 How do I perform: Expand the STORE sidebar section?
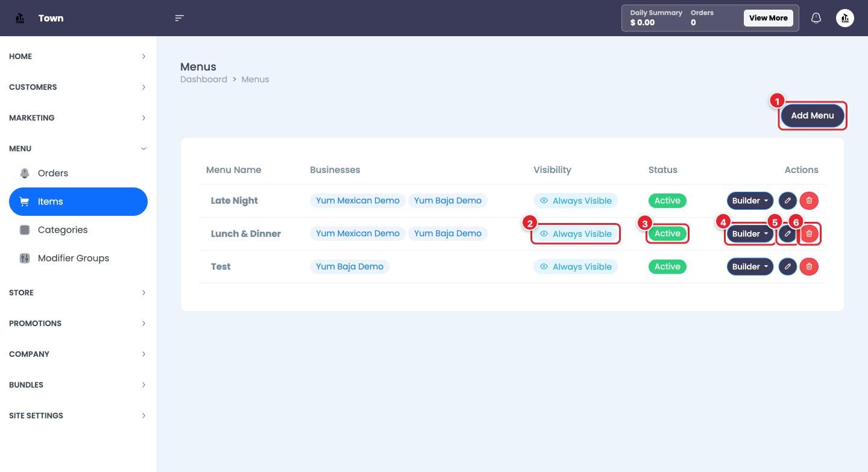point(78,292)
